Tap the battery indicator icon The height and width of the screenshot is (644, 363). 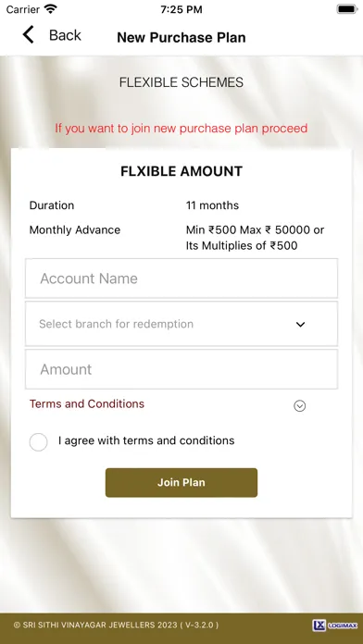pyautogui.click(x=347, y=9)
